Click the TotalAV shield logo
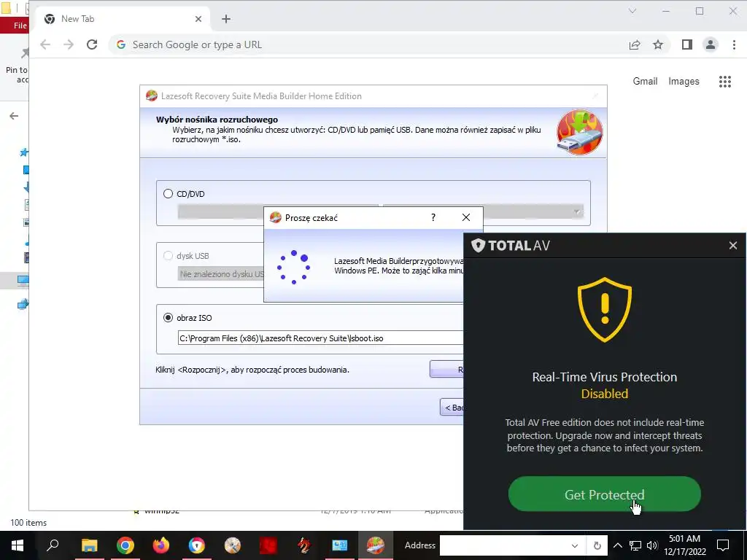 tap(478, 245)
